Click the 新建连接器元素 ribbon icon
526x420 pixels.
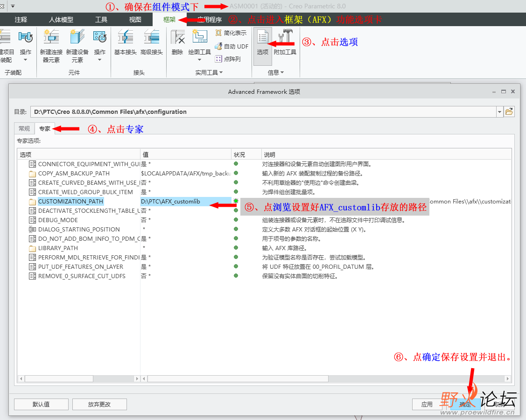point(51,37)
